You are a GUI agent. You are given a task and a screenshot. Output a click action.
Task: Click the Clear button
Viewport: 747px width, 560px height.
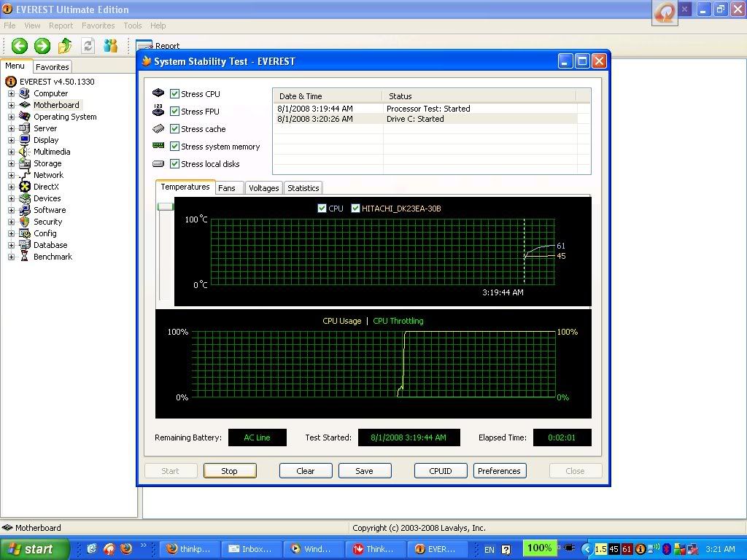click(x=306, y=471)
